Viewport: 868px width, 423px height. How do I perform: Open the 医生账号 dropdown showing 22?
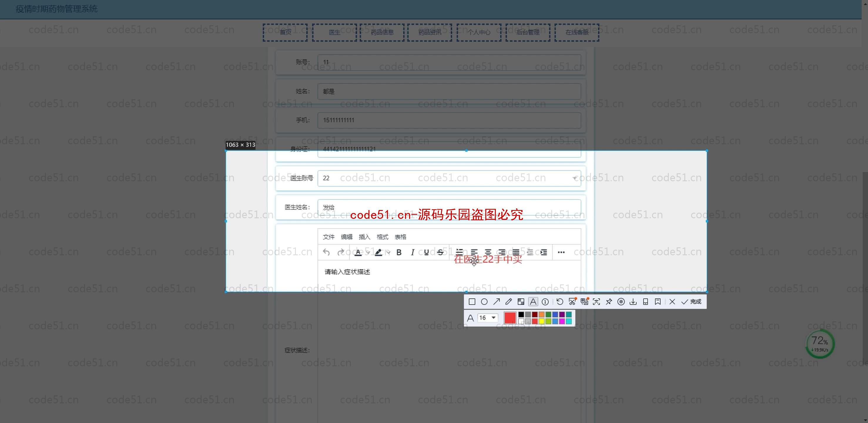coord(449,178)
